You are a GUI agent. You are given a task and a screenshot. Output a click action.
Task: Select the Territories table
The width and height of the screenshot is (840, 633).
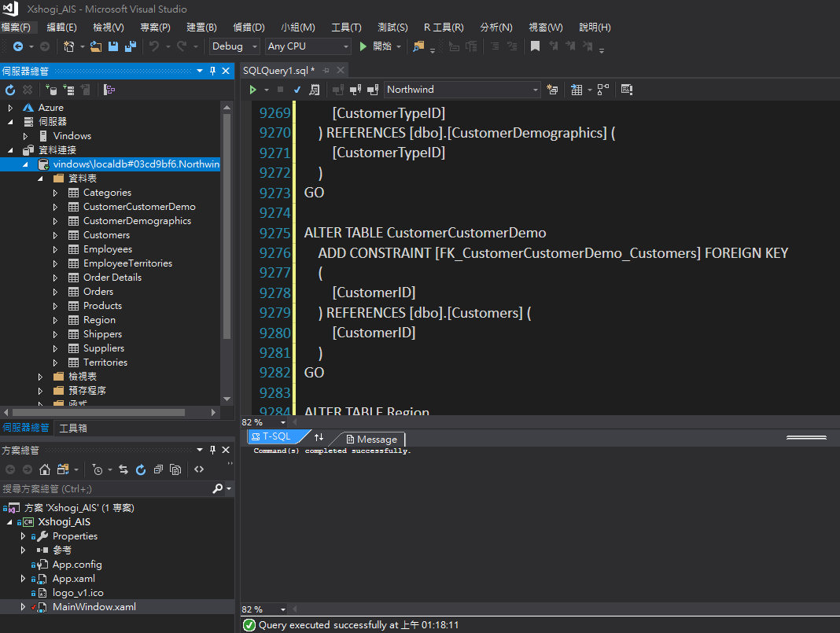tap(105, 363)
